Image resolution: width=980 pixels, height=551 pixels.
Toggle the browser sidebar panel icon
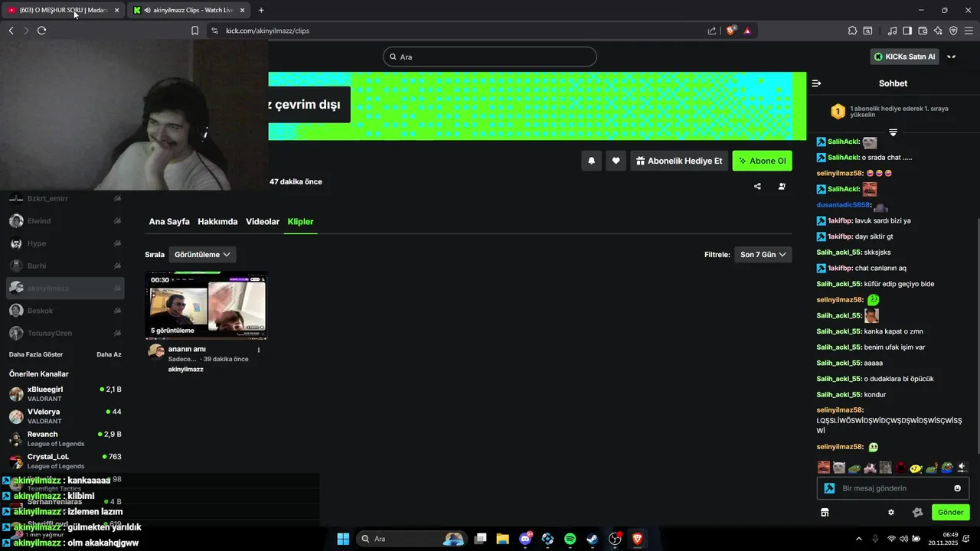(x=907, y=31)
